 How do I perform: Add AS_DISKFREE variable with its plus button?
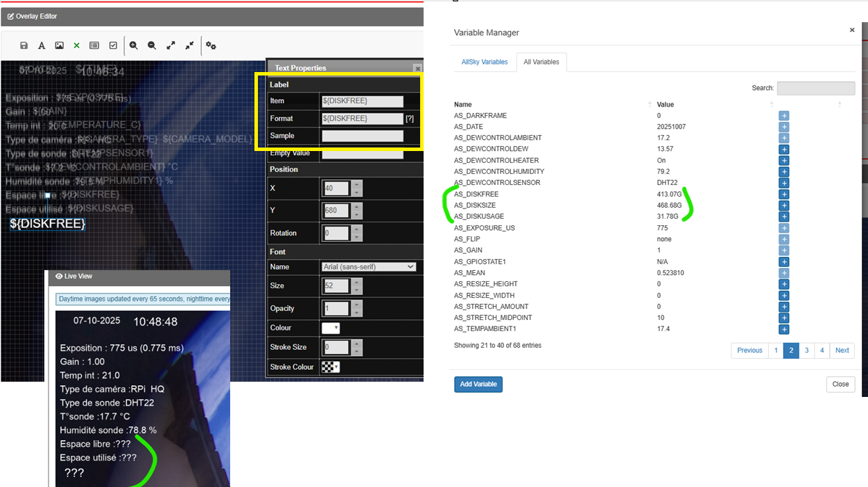click(x=784, y=195)
